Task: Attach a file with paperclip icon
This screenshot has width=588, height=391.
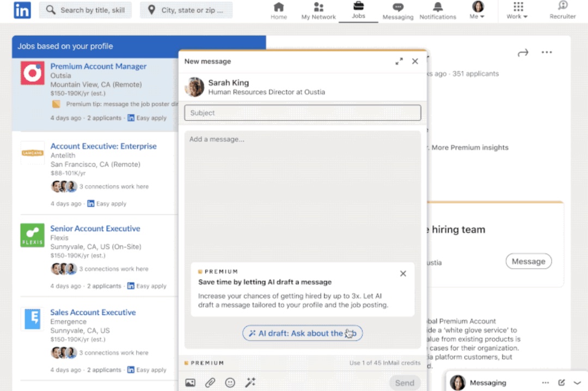Action: coord(210,383)
